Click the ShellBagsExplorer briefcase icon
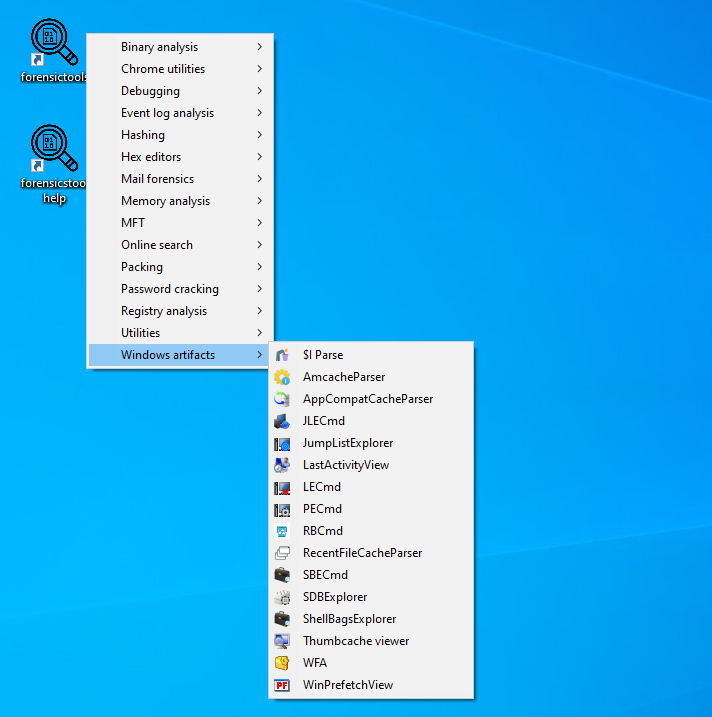 tap(282, 619)
